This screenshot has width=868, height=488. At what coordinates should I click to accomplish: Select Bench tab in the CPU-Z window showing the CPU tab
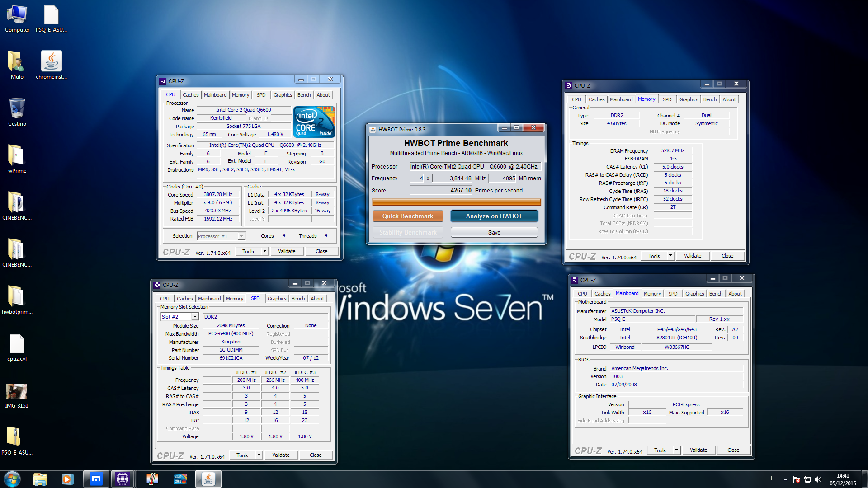point(304,95)
